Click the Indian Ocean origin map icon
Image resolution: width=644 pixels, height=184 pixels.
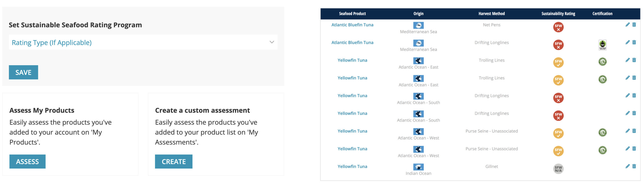click(418, 167)
